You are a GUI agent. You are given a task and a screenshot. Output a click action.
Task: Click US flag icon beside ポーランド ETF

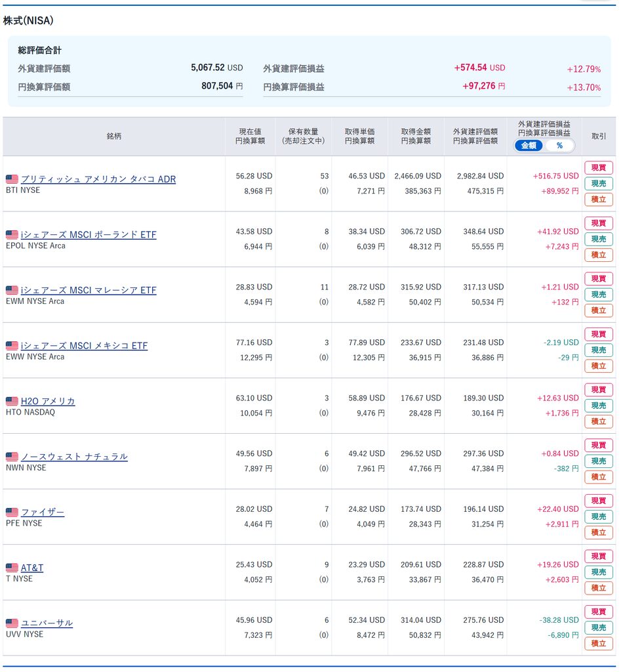(x=12, y=235)
